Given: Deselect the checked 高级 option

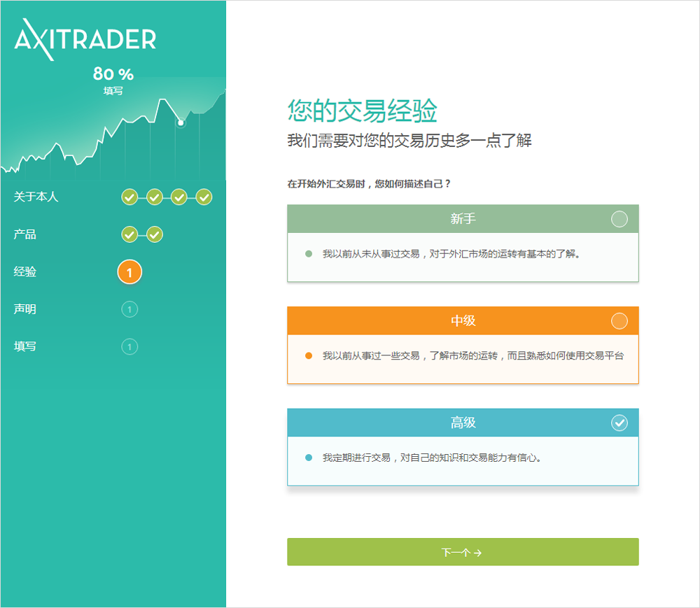Looking at the screenshot, I should [x=619, y=422].
